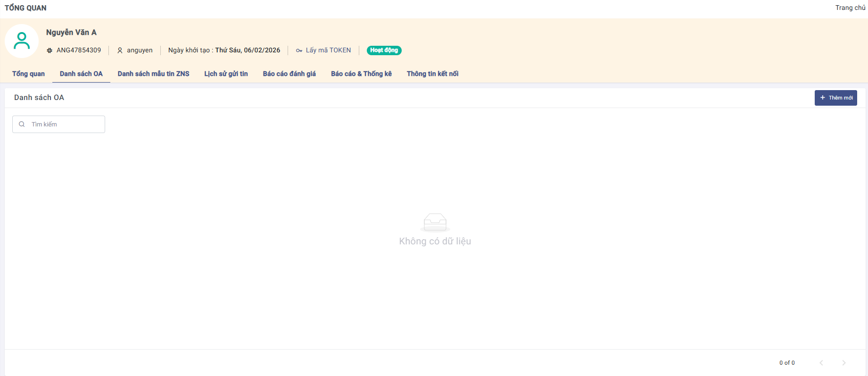Switch to the Tổng quan tab
The height and width of the screenshot is (376, 868).
[x=28, y=74]
